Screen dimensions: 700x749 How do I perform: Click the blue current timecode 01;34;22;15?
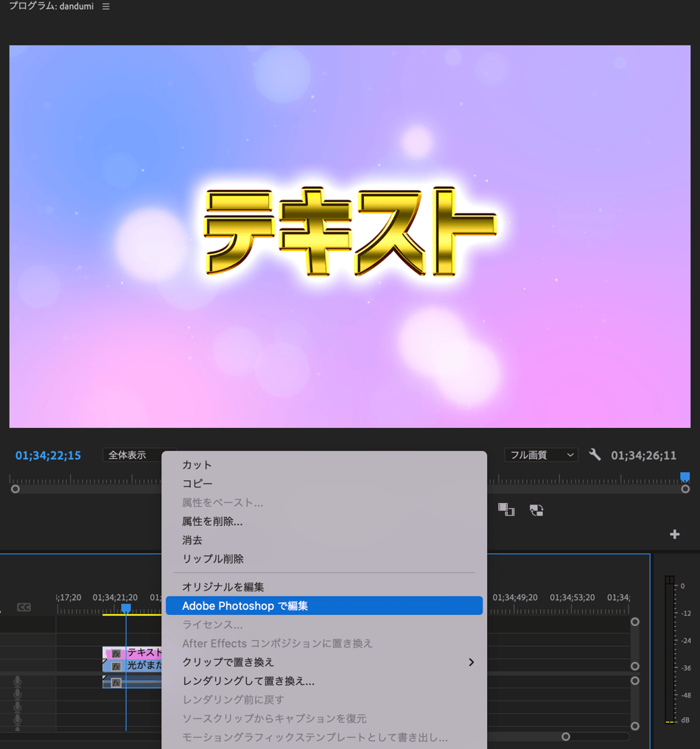[x=48, y=455]
